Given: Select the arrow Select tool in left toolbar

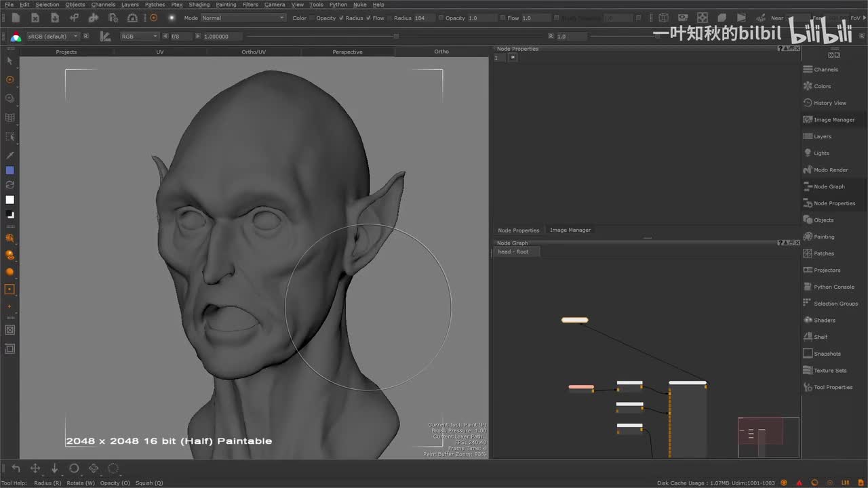Looking at the screenshot, I should 9,61.
